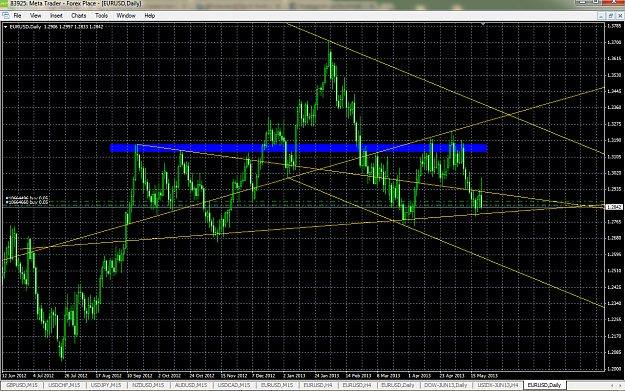
Task: Click the 8 Mar 2013 date label
Action: tap(388, 375)
